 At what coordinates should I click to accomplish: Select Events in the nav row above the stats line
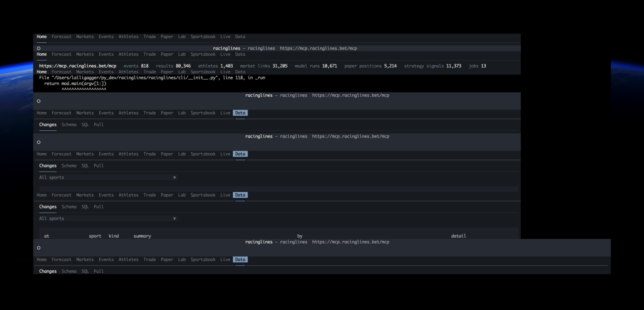click(106, 54)
